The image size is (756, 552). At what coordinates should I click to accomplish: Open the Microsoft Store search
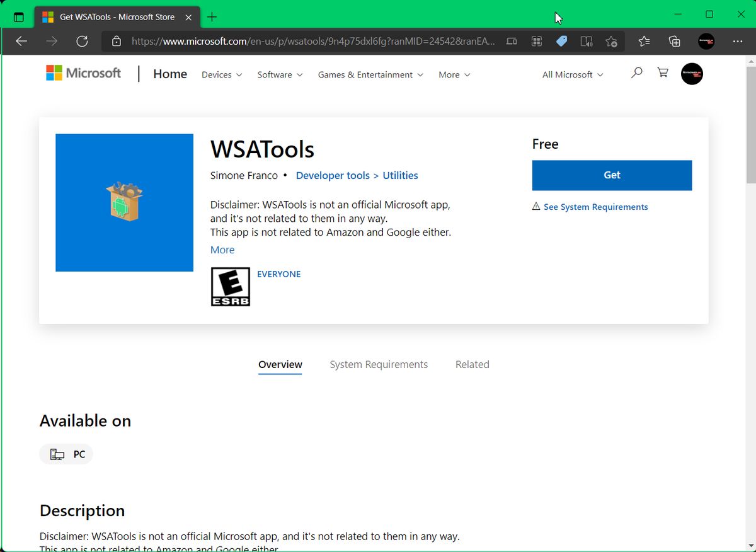(x=636, y=73)
